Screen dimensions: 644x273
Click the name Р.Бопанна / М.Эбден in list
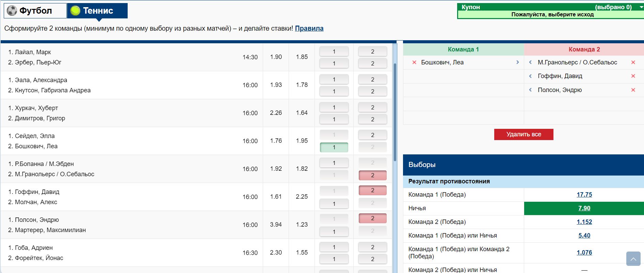pos(44,164)
